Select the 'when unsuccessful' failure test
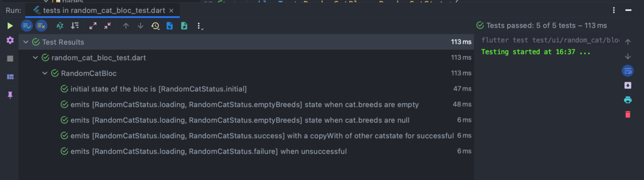 [246, 152]
